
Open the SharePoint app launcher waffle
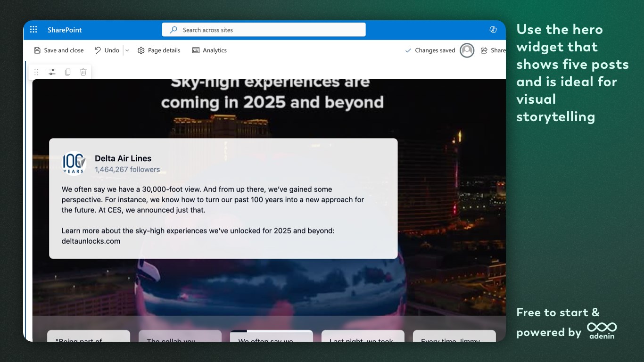coord(33,30)
